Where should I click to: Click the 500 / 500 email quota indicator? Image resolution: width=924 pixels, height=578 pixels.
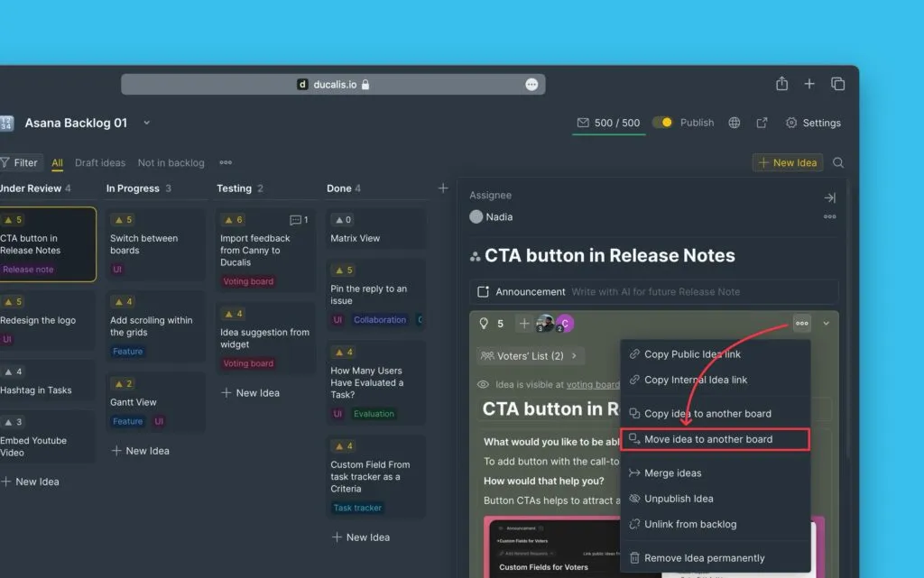[608, 123]
